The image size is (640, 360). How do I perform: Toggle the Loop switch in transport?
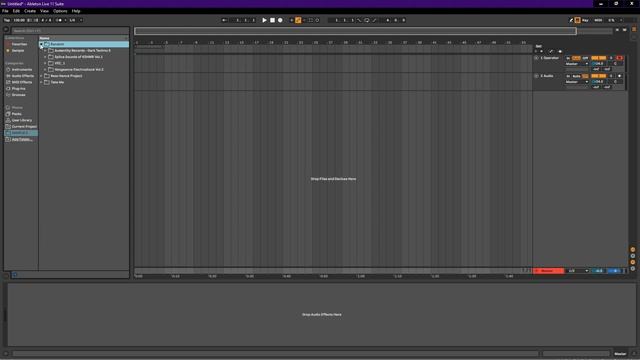(x=367, y=20)
